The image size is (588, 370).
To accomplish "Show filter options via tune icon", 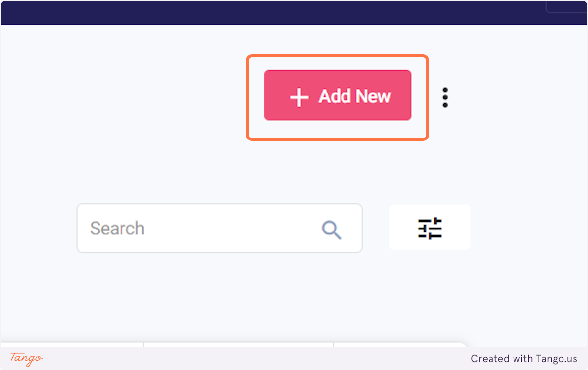I will [430, 228].
